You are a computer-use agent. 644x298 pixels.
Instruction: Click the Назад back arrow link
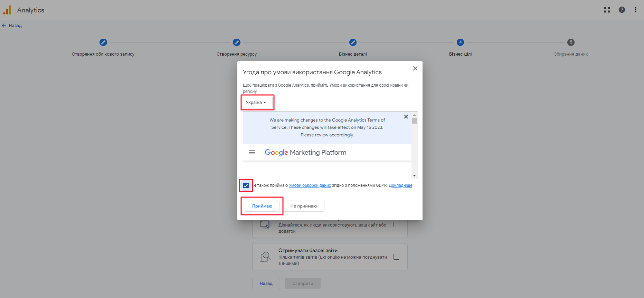(12, 26)
